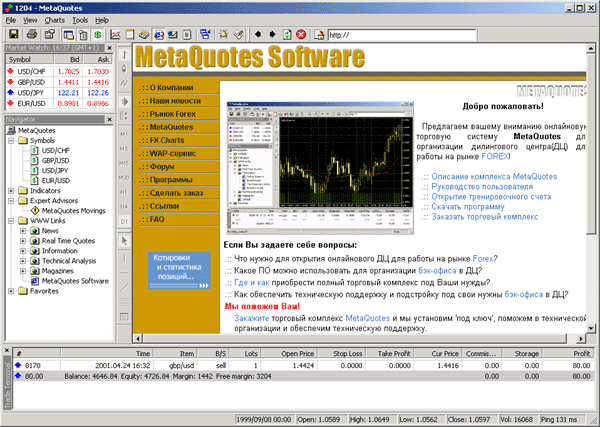Screen dimensions: 600x427
Task: Select MetaQuotes Movings expert advisor
Action: [73, 211]
